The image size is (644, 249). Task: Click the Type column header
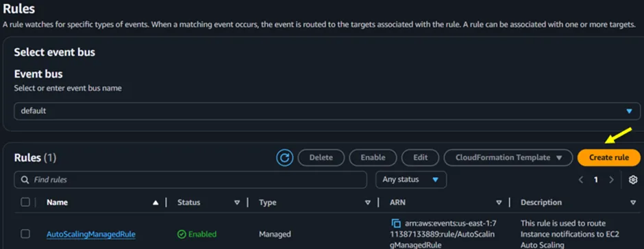pyautogui.click(x=268, y=202)
